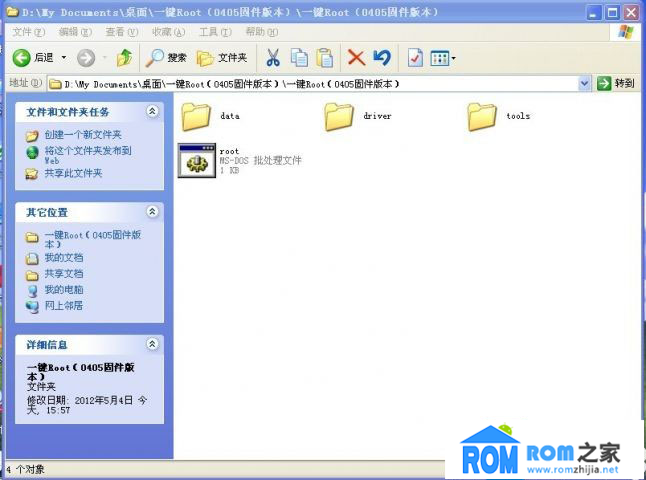Open the Views layout dropdown button
Screen dimensions: 646x480
442,58
